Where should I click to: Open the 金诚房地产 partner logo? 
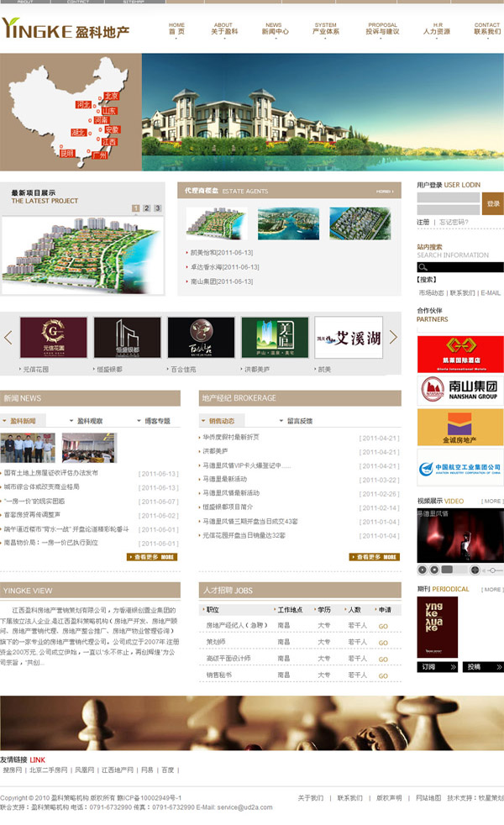(x=460, y=428)
